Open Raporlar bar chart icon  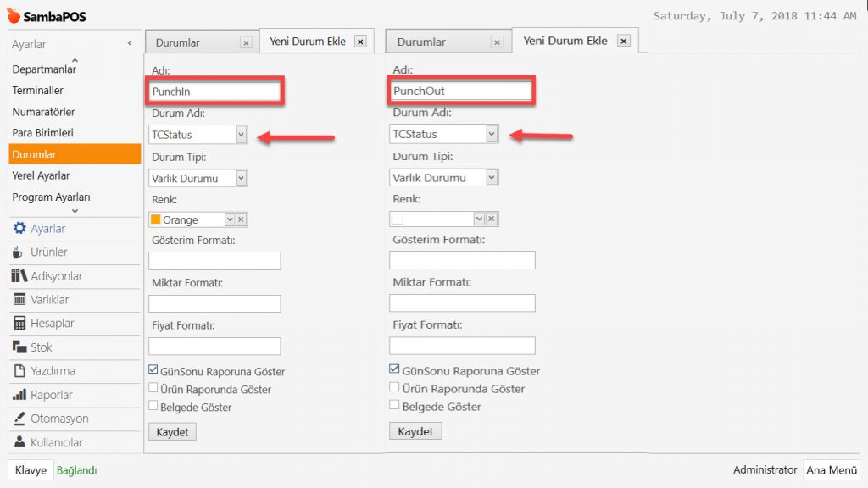click(19, 395)
